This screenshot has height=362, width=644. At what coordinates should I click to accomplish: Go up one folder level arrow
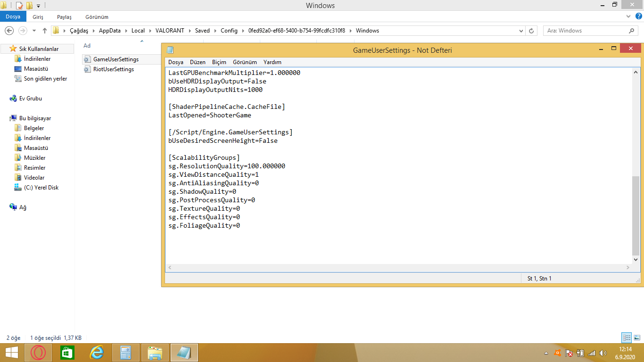point(45,31)
